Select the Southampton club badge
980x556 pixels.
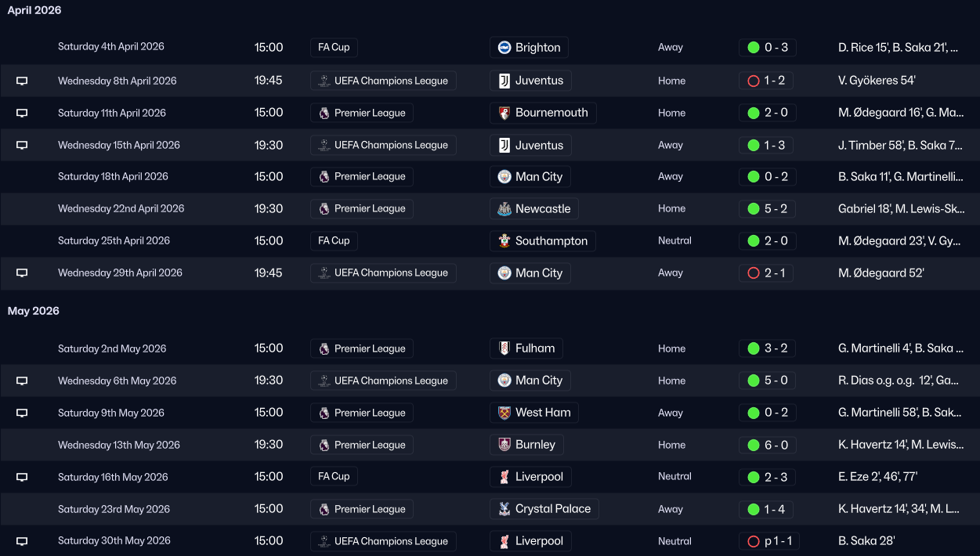(x=504, y=241)
